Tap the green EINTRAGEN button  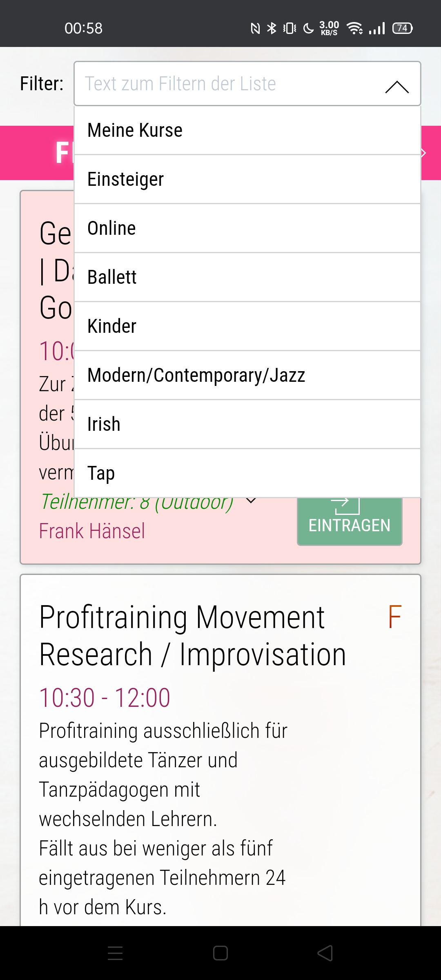pyautogui.click(x=350, y=521)
